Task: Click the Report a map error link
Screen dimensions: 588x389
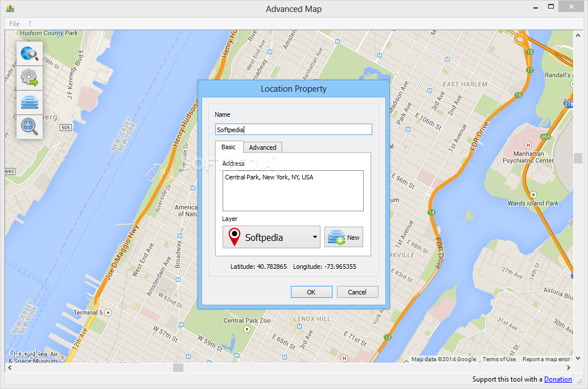Action: [x=546, y=359]
